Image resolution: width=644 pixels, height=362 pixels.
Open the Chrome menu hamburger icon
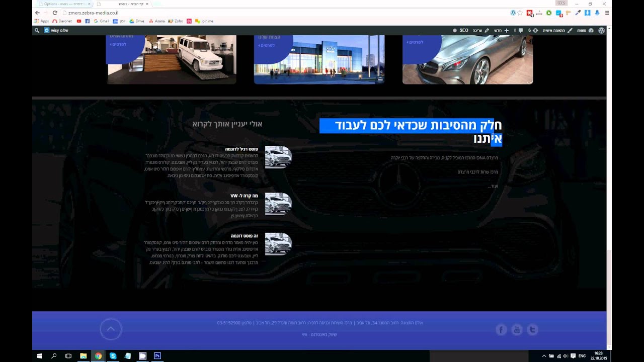607,13
